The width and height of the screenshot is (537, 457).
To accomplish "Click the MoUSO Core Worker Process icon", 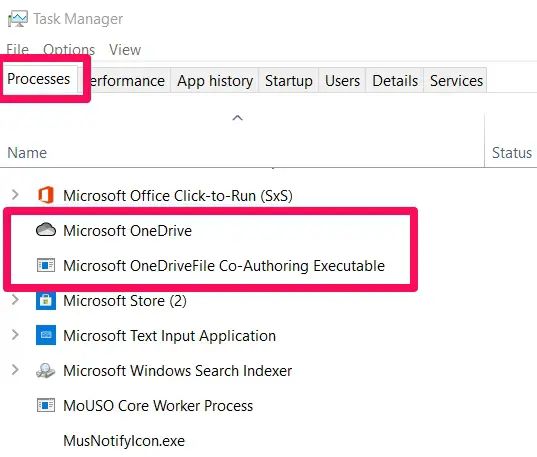I will tap(46, 405).
